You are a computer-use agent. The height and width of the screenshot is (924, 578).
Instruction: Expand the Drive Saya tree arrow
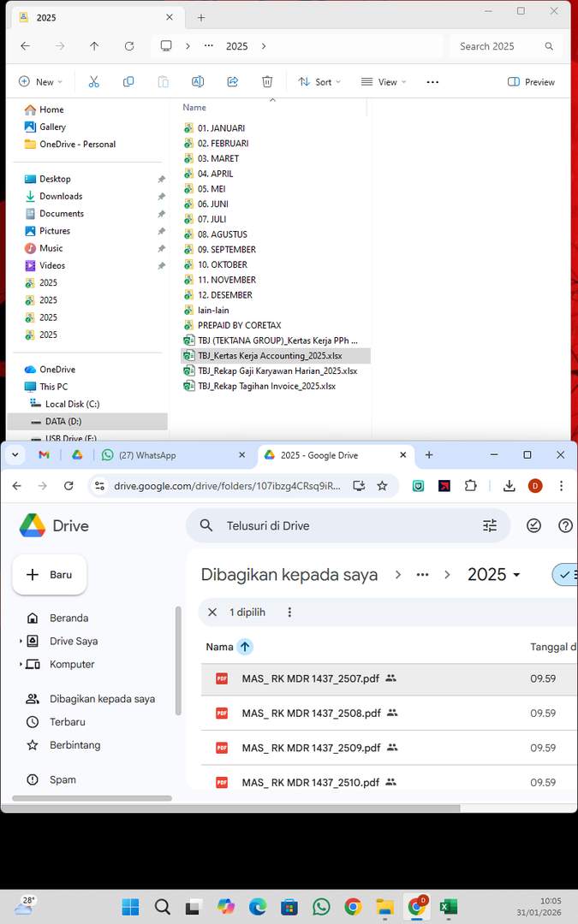tap(21, 641)
